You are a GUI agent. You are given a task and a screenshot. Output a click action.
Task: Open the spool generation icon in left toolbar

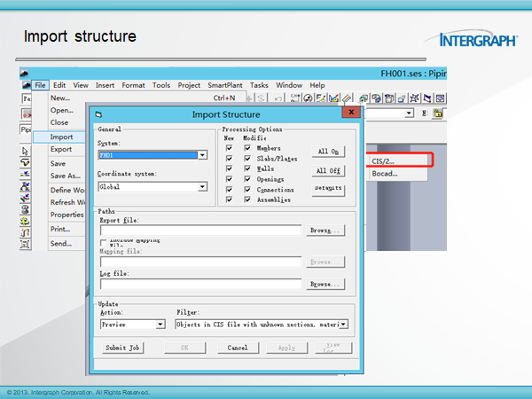coord(25,209)
